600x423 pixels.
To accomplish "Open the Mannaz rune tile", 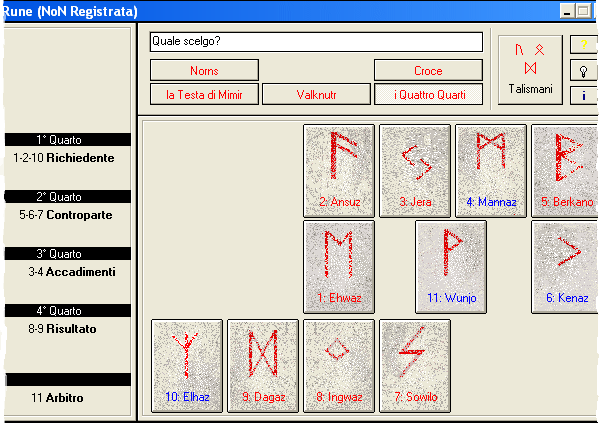I will (x=491, y=170).
